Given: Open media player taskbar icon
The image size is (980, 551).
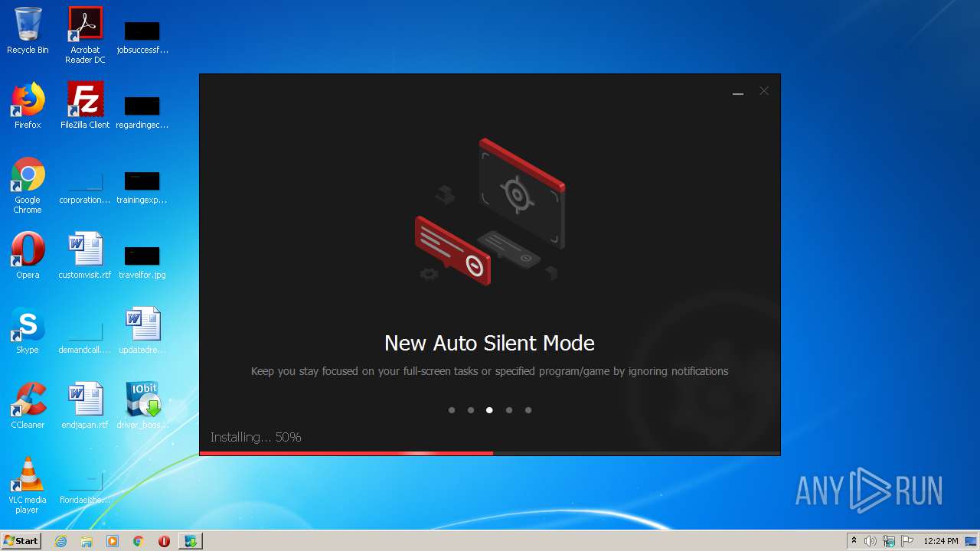Looking at the screenshot, I should click(113, 541).
